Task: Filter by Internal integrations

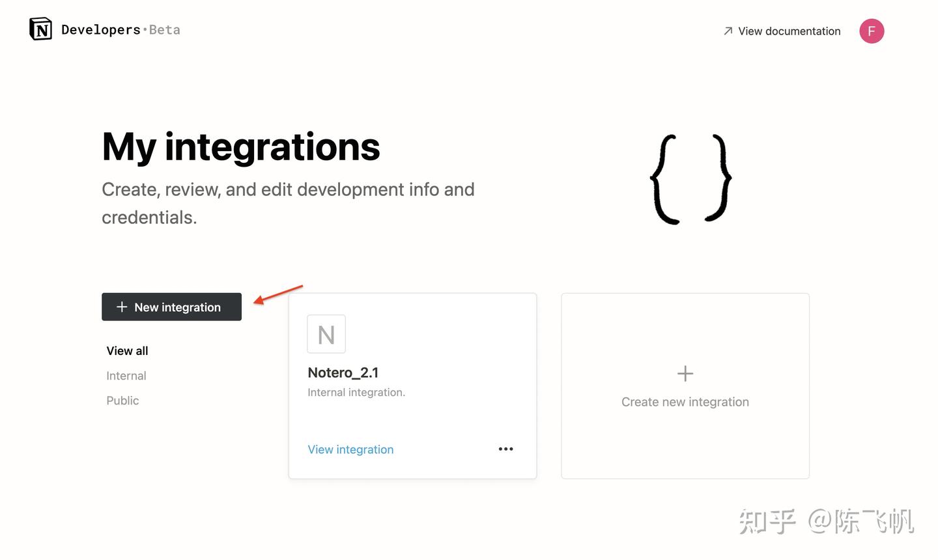Action: 126,376
